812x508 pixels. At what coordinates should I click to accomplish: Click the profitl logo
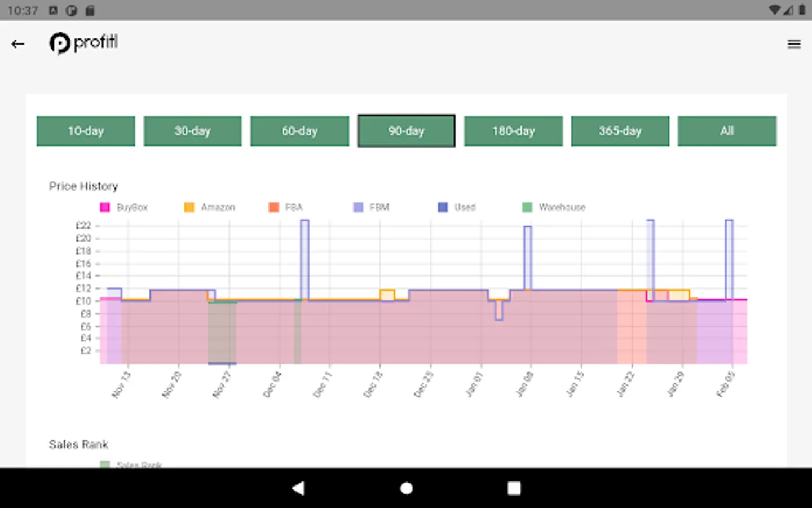click(x=83, y=43)
